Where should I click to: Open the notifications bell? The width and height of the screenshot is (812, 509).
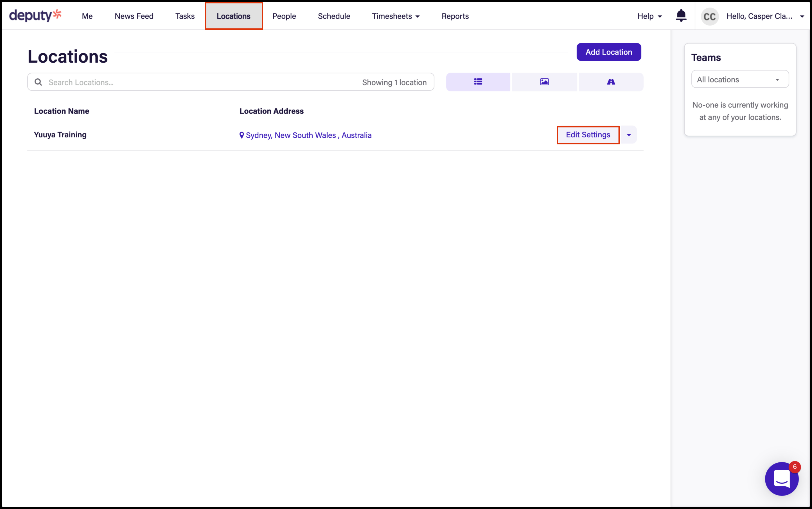point(681,15)
